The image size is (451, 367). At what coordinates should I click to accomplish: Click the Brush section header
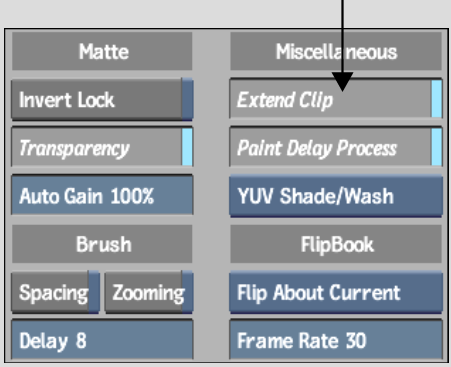(102, 244)
